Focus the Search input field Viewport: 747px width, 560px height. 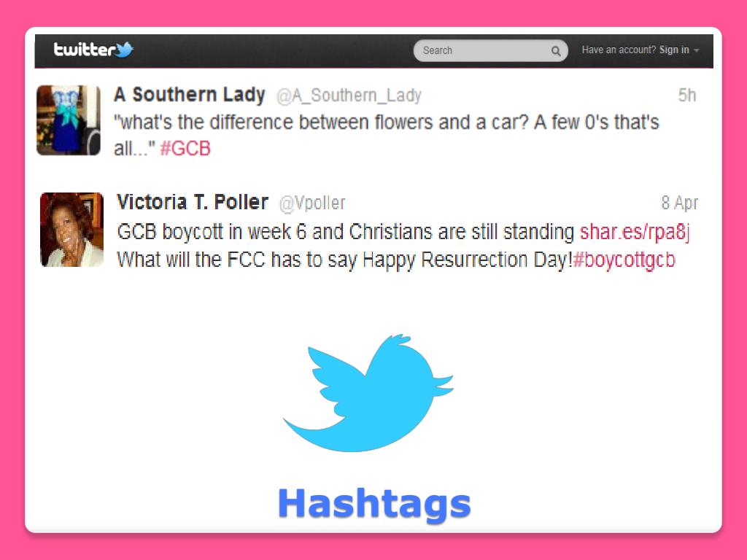490,50
